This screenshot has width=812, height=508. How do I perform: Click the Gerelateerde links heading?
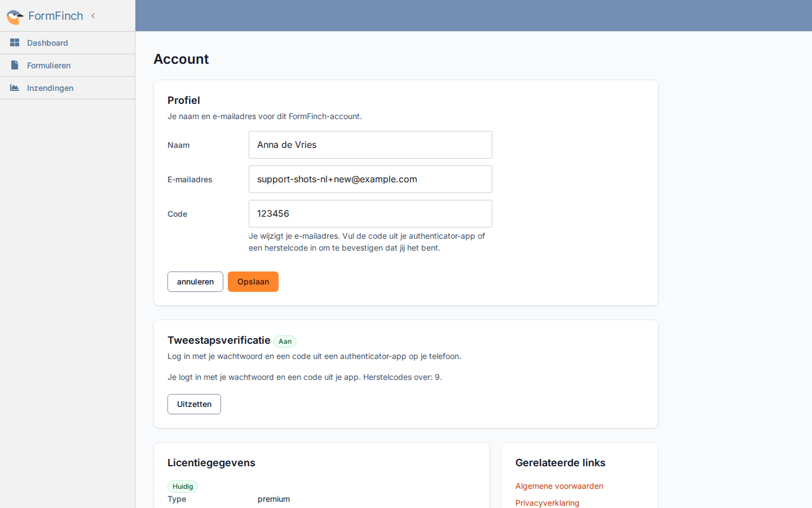click(x=561, y=463)
